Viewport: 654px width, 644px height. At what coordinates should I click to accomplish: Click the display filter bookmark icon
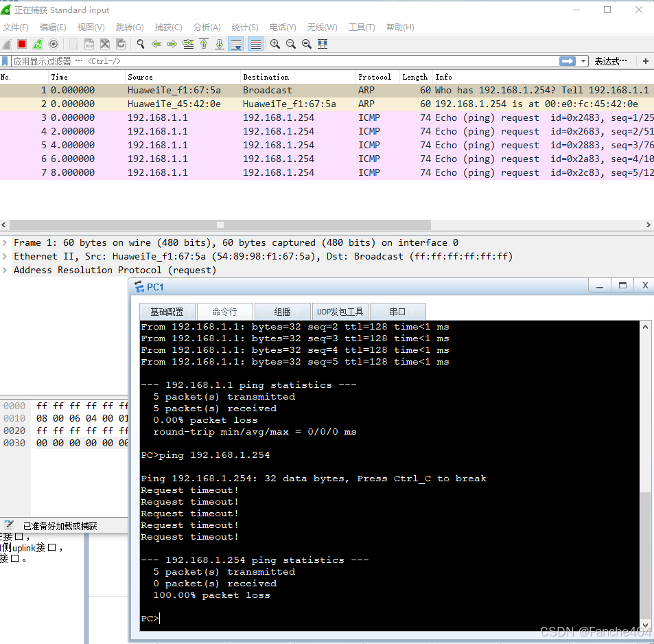point(5,61)
